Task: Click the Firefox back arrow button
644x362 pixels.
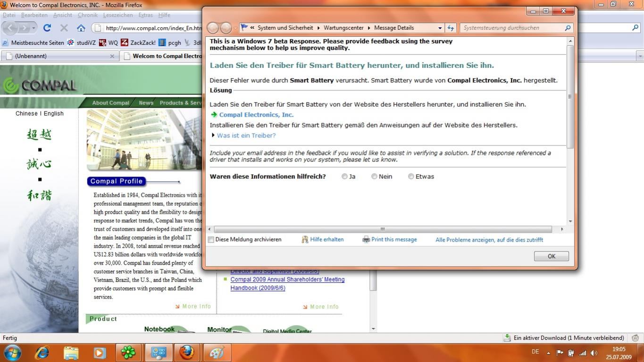Action: pos(10,28)
